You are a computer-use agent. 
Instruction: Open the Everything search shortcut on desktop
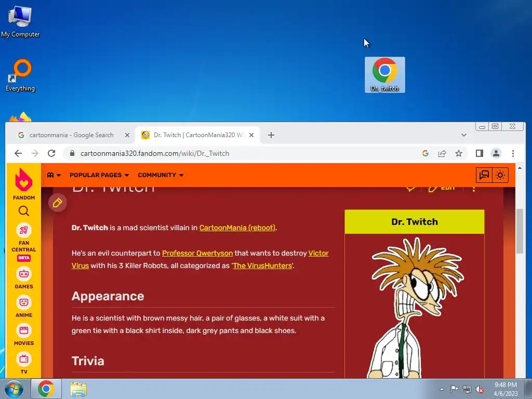(x=20, y=75)
